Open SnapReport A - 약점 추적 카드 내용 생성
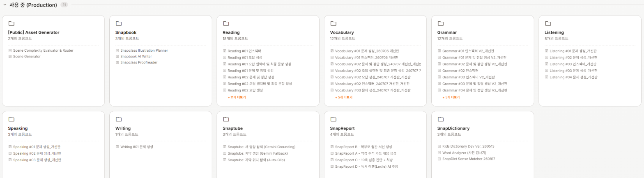 pyautogui.click(x=366, y=153)
